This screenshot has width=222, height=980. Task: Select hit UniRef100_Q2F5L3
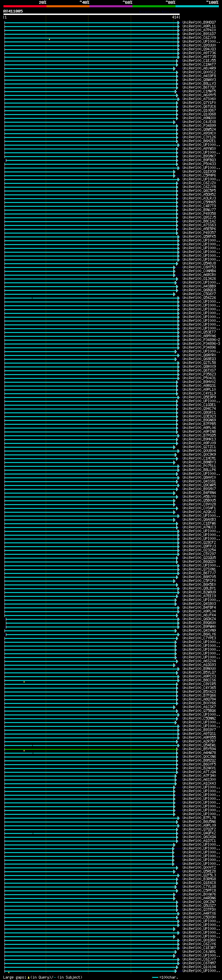[x=199, y=875]
